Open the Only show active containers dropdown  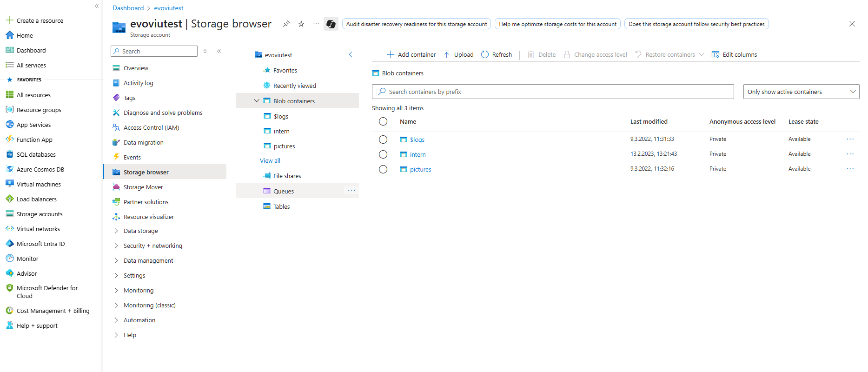click(801, 92)
